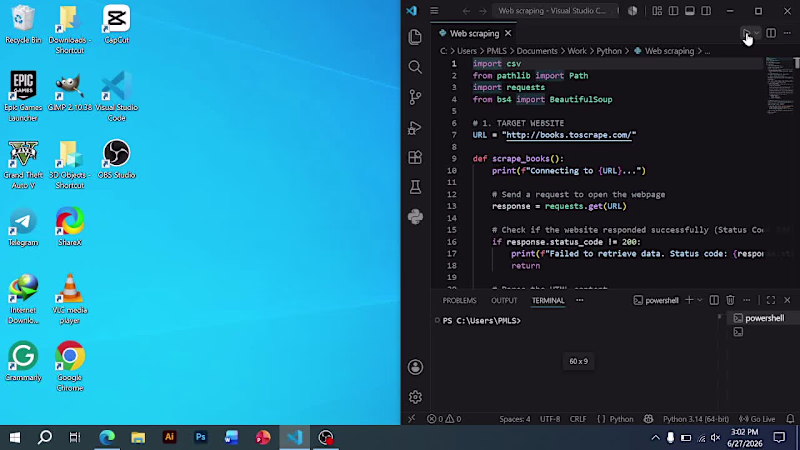Select the Python 3.14 (64-bit) interpreter
This screenshot has width=800, height=450.
tap(696, 419)
